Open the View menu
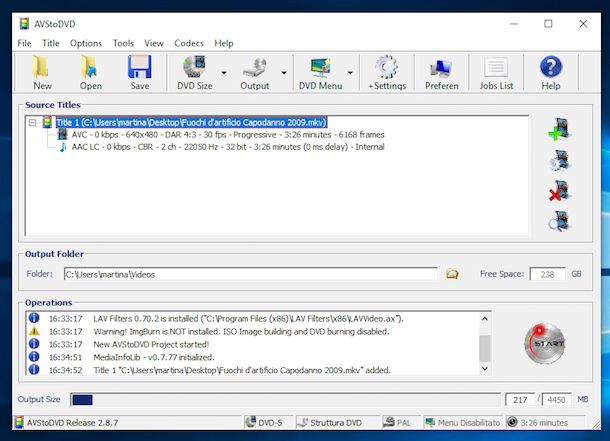The height and width of the screenshot is (441, 610). 154,43
